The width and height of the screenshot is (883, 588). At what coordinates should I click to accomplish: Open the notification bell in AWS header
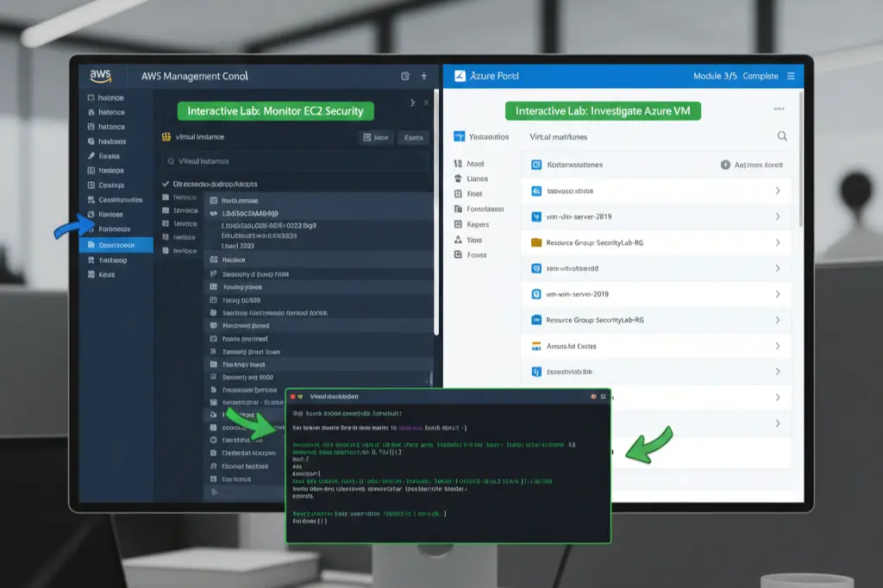404,76
